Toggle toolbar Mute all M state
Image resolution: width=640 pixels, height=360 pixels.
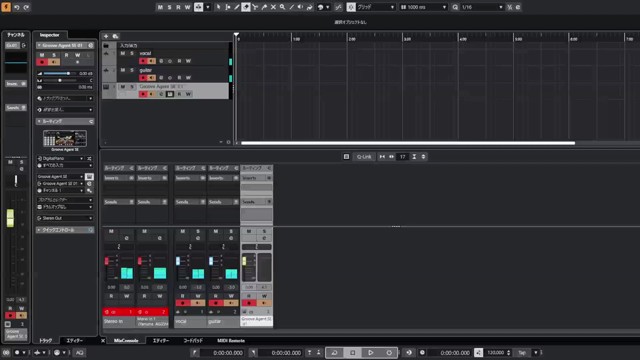(160, 7)
